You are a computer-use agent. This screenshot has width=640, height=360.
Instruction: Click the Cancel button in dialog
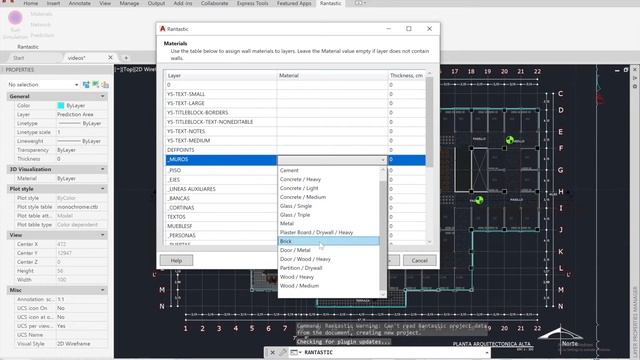point(420,260)
